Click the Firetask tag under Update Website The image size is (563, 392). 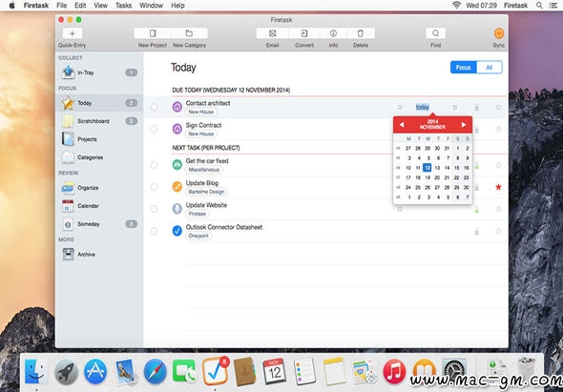198,214
